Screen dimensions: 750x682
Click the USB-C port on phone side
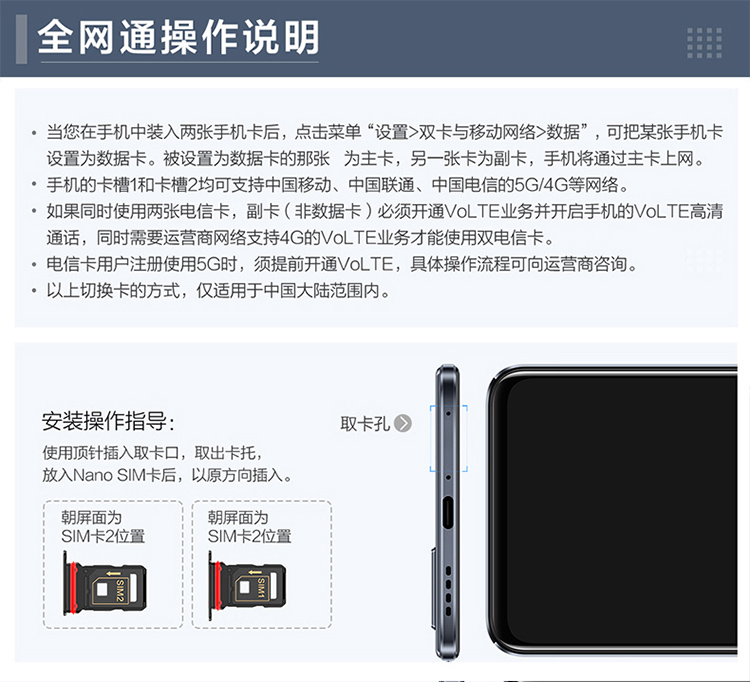(448, 512)
